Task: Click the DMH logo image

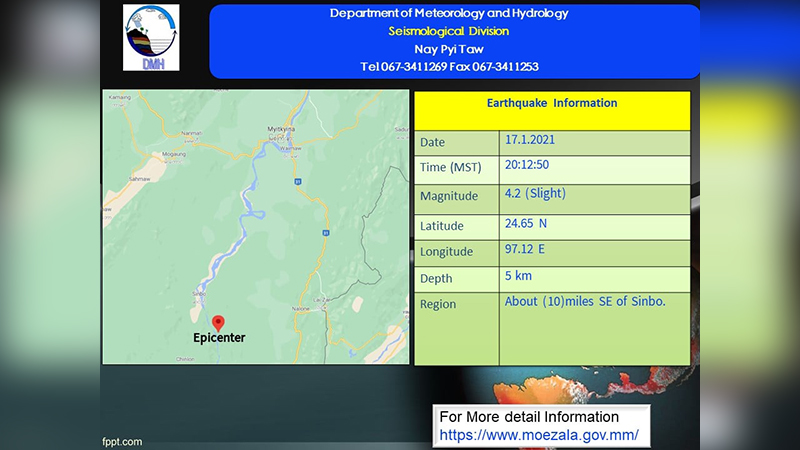Action: 151,37
